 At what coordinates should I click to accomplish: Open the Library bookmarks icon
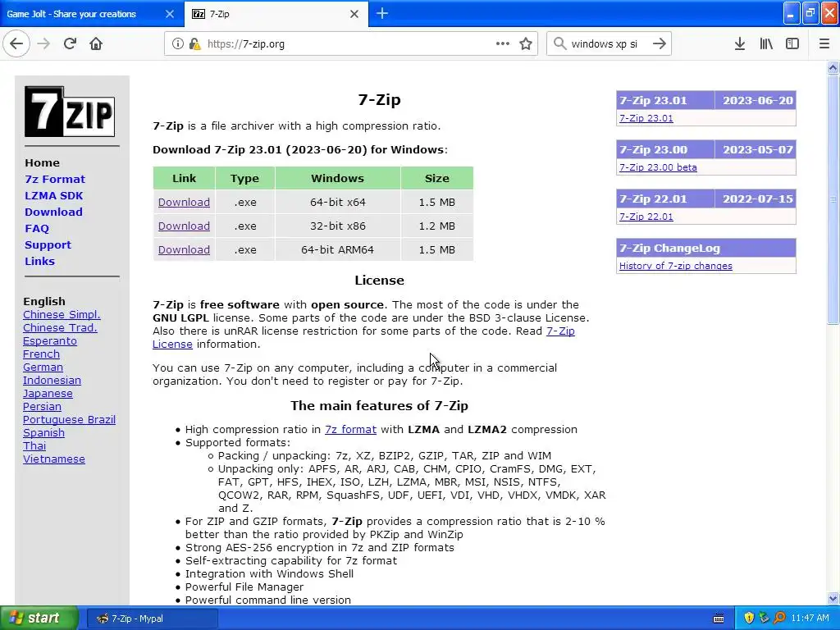pos(767,44)
